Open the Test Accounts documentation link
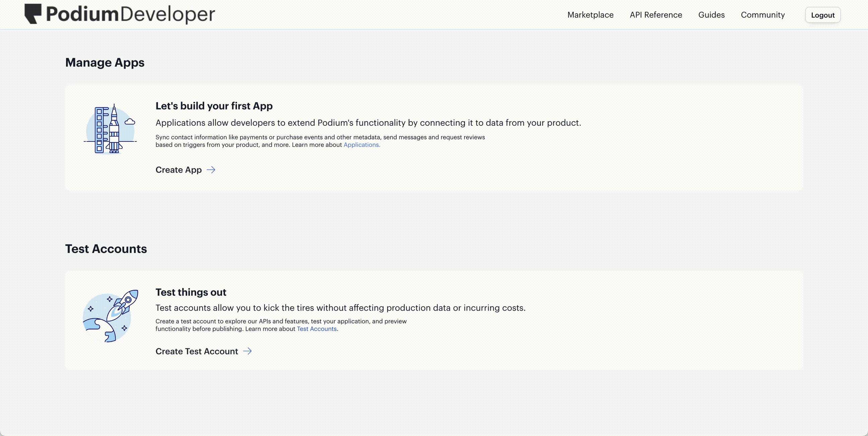Image resolution: width=868 pixels, height=436 pixels. [x=316, y=329]
